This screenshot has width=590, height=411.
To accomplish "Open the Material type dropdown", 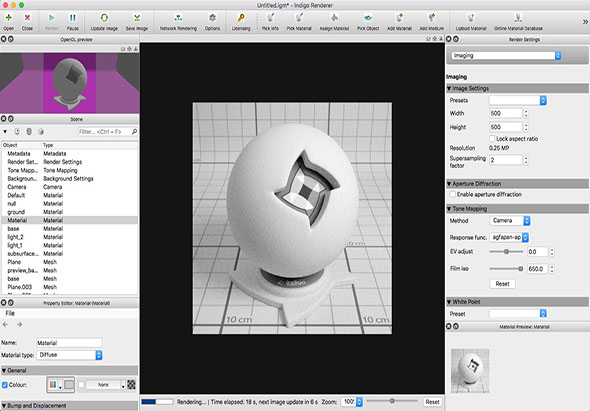I will [x=69, y=355].
